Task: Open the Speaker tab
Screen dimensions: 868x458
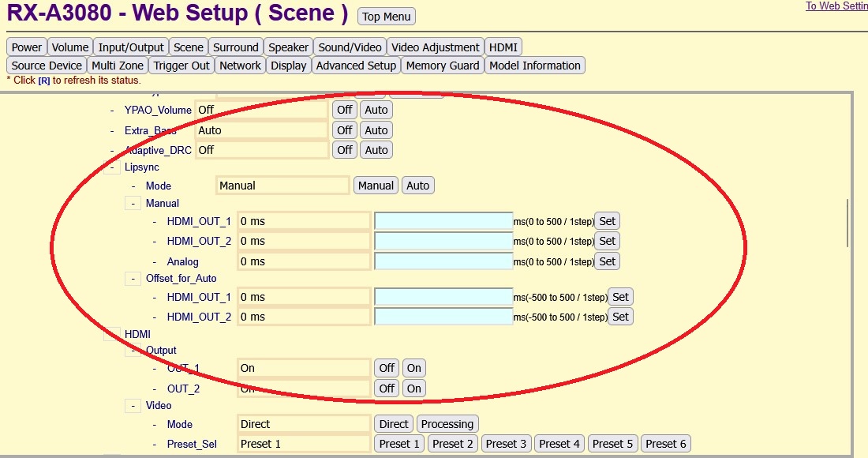Action: [288, 47]
